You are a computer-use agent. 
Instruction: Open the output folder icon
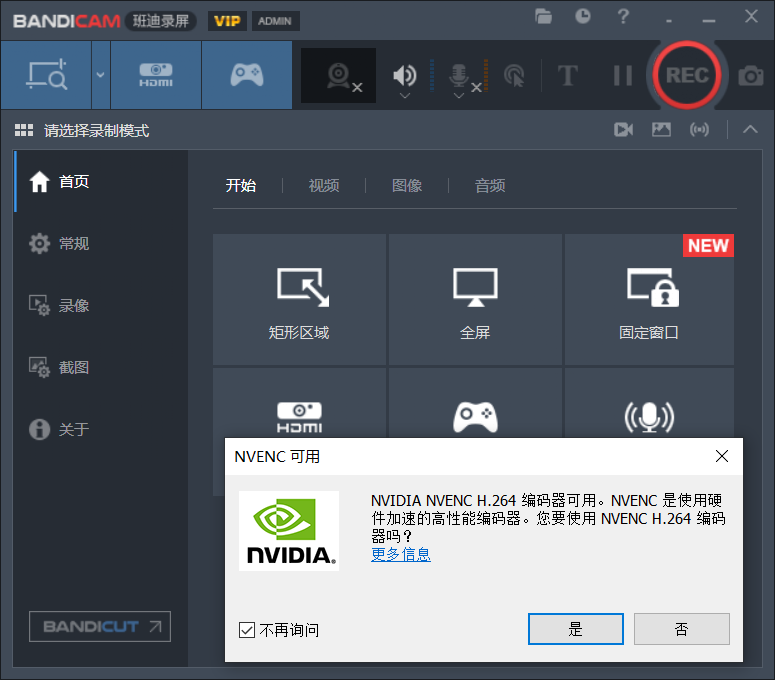click(543, 17)
